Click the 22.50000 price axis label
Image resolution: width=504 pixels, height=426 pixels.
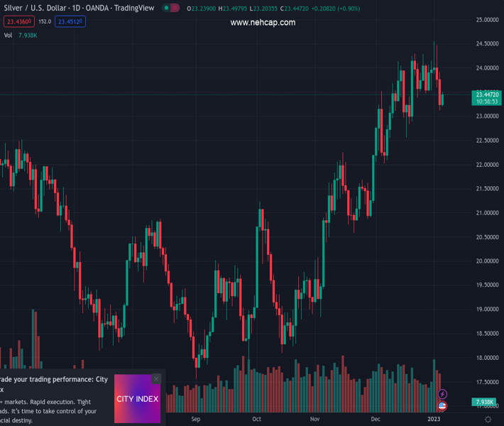click(x=487, y=140)
